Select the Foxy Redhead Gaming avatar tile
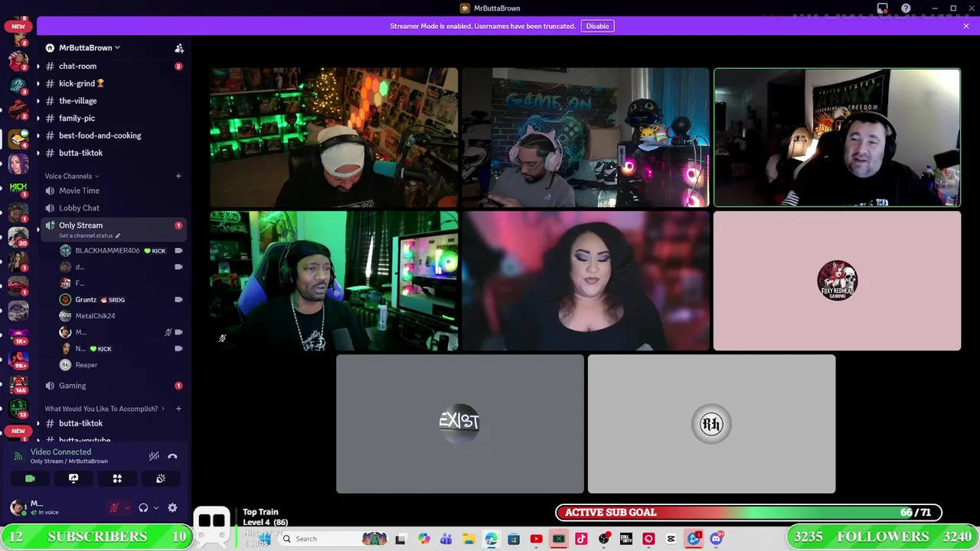The height and width of the screenshot is (551, 980). pyautogui.click(x=837, y=281)
